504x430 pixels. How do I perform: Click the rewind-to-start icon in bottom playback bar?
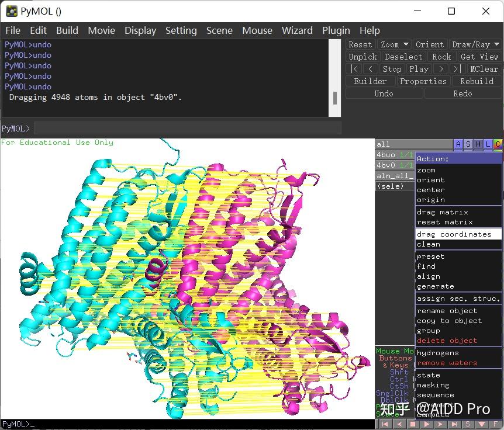(385, 424)
